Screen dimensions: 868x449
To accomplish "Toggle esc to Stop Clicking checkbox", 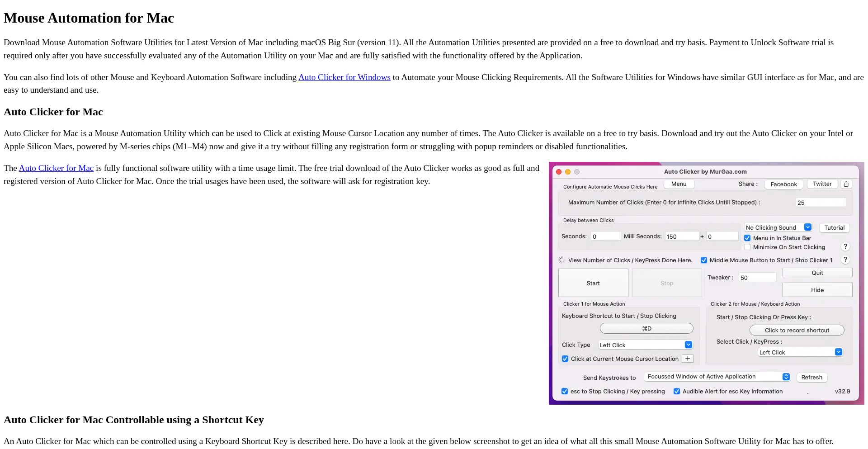I will tap(565, 391).
